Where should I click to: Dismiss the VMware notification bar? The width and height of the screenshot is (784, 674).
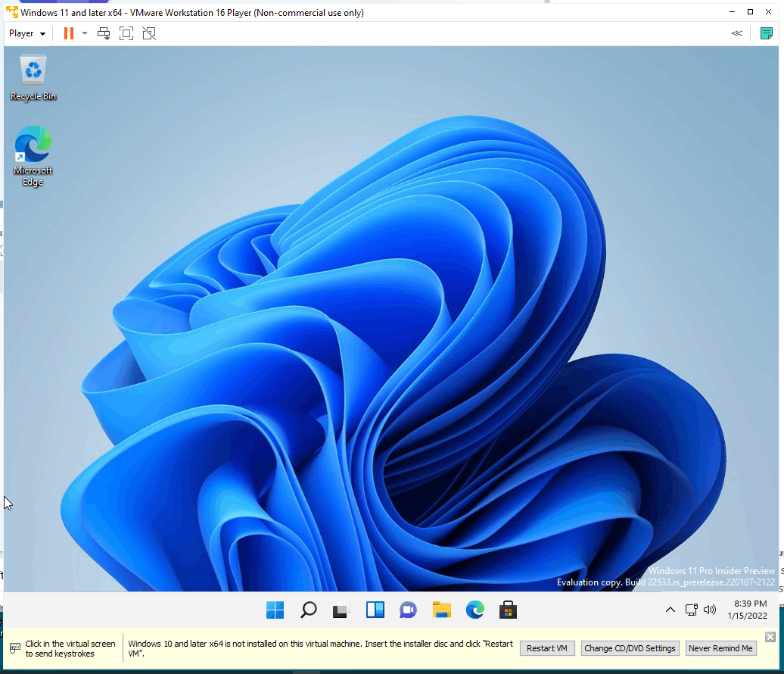[770, 636]
